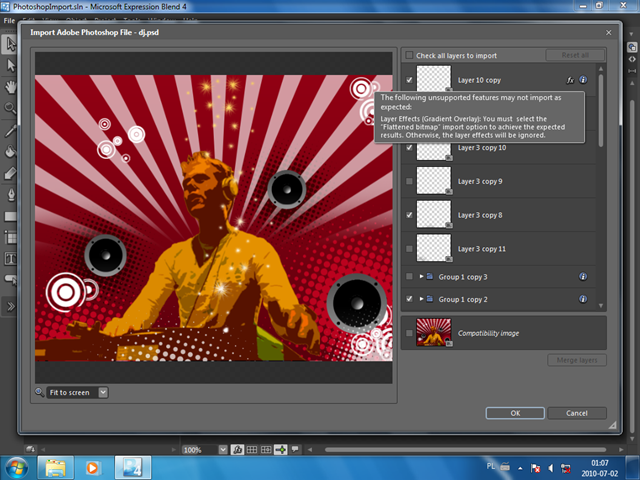Check the Compatibility image checkbox
The width and height of the screenshot is (640, 480).
click(x=409, y=333)
